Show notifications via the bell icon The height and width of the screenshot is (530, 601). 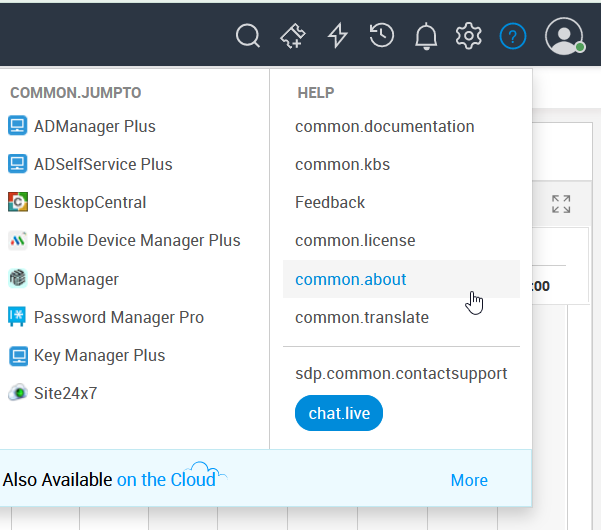(x=426, y=37)
